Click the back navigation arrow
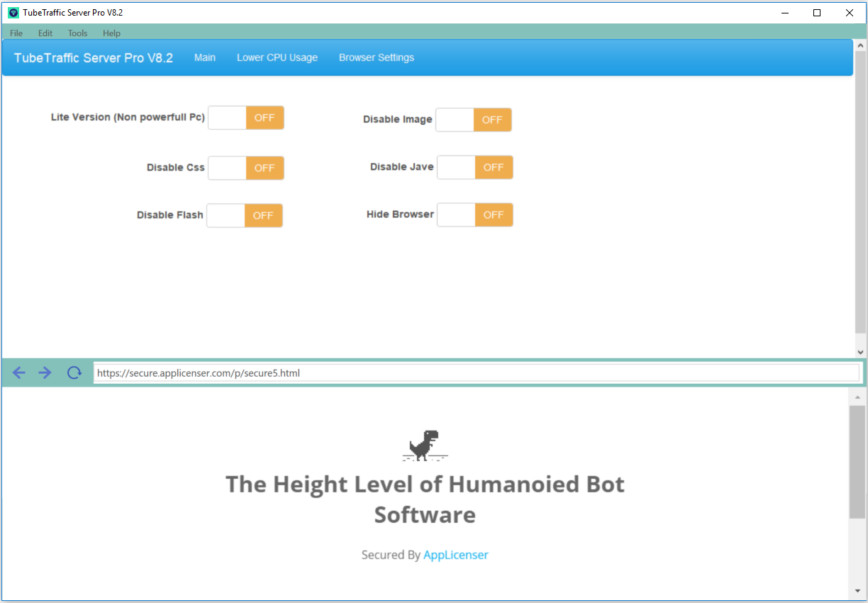The height and width of the screenshot is (603, 868). tap(18, 372)
